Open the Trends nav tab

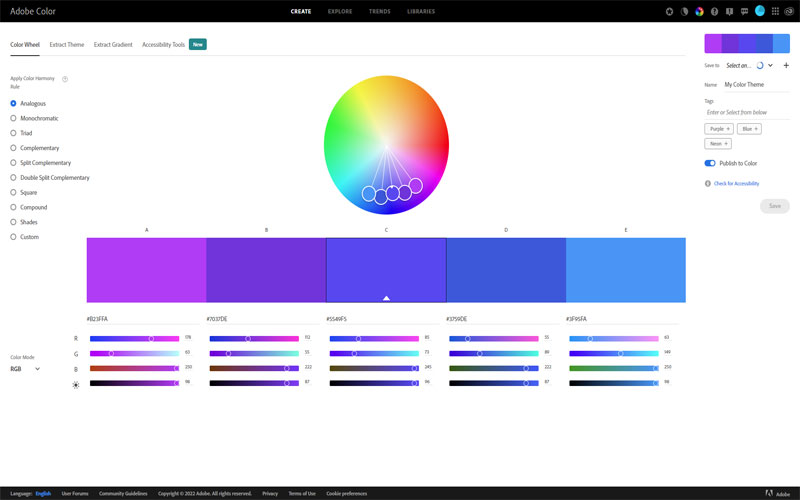[380, 11]
